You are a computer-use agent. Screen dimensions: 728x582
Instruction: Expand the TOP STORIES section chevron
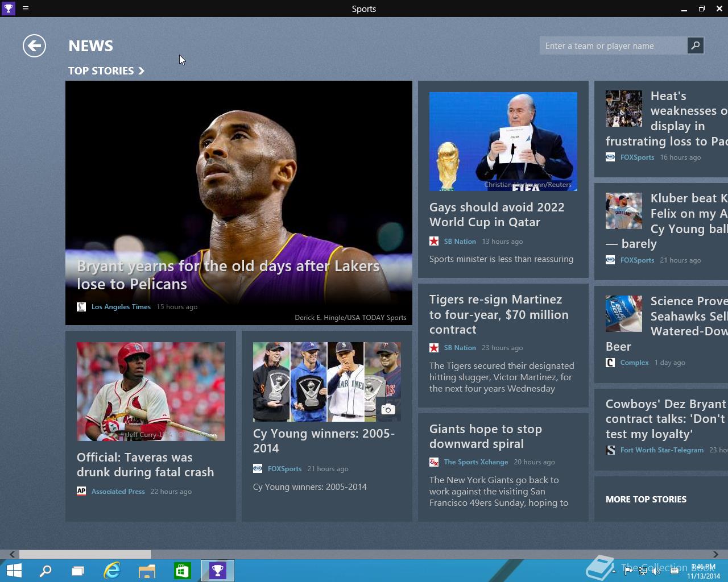pos(142,71)
